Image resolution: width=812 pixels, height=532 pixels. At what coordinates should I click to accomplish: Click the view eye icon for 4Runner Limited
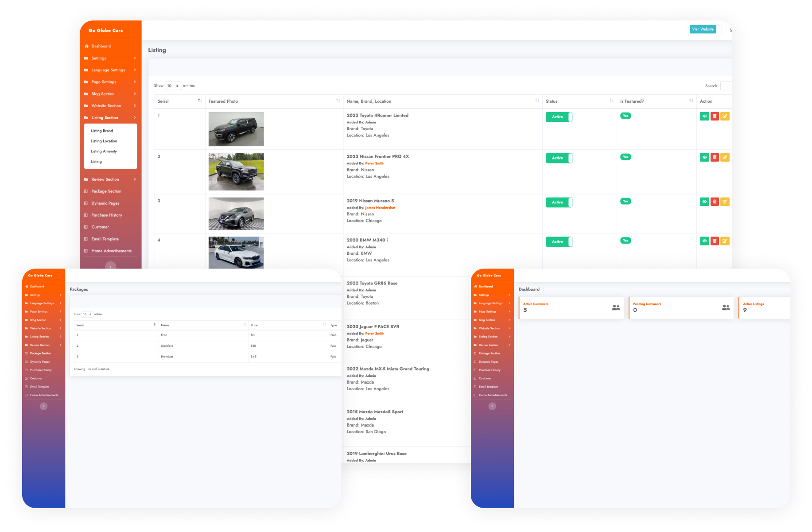pos(704,116)
